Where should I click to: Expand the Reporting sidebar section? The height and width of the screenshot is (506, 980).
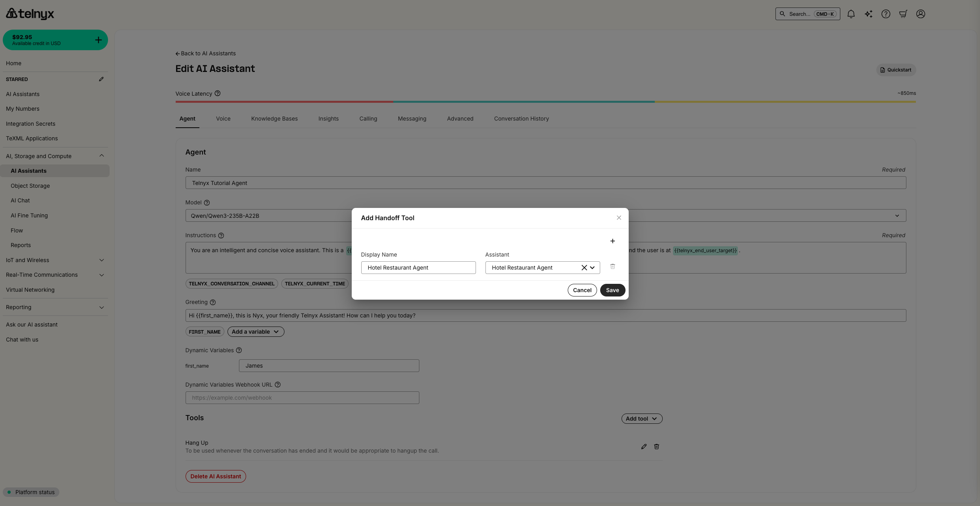click(x=101, y=307)
